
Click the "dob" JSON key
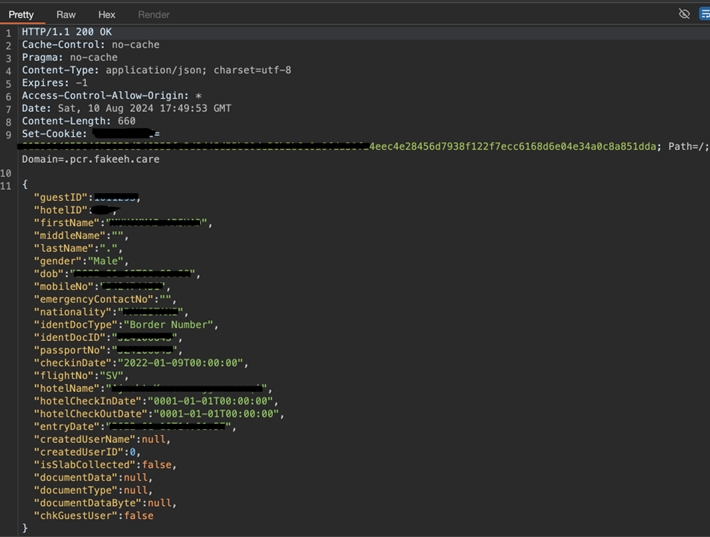49,273
